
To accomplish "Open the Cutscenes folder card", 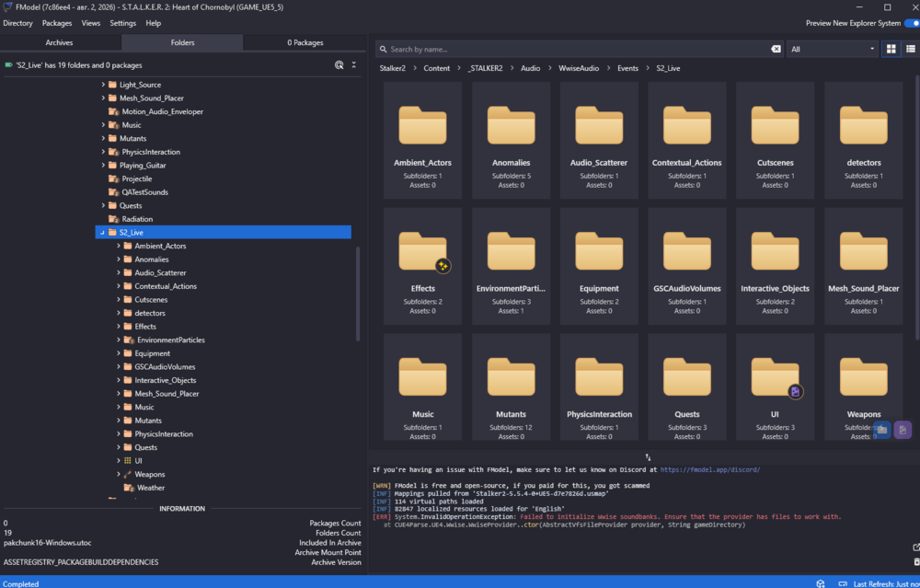I will 775,140.
